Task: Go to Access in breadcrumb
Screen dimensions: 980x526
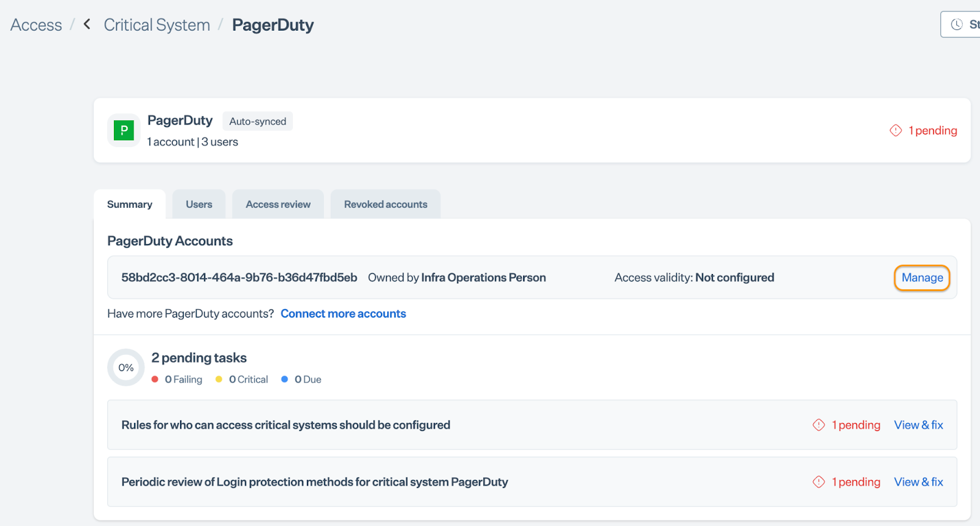Action: coord(36,25)
